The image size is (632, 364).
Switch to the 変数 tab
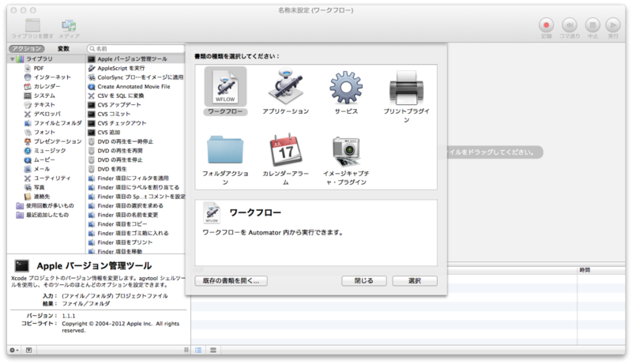tap(63, 48)
